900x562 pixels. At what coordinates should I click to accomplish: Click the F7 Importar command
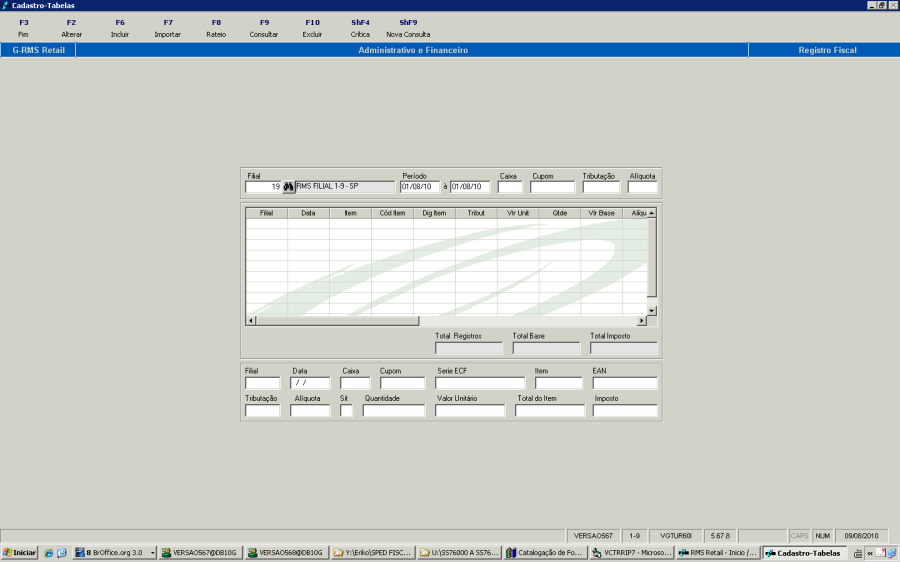[168, 28]
